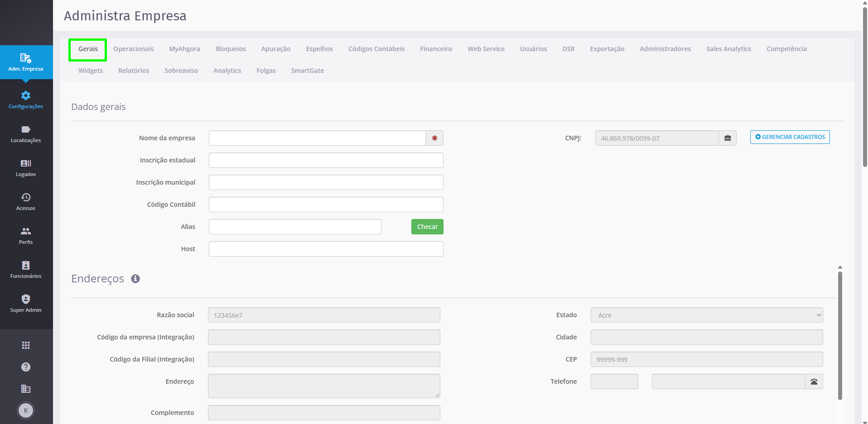Open Funcionários sidebar item
The height and width of the screenshot is (424, 868).
point(26,270)
